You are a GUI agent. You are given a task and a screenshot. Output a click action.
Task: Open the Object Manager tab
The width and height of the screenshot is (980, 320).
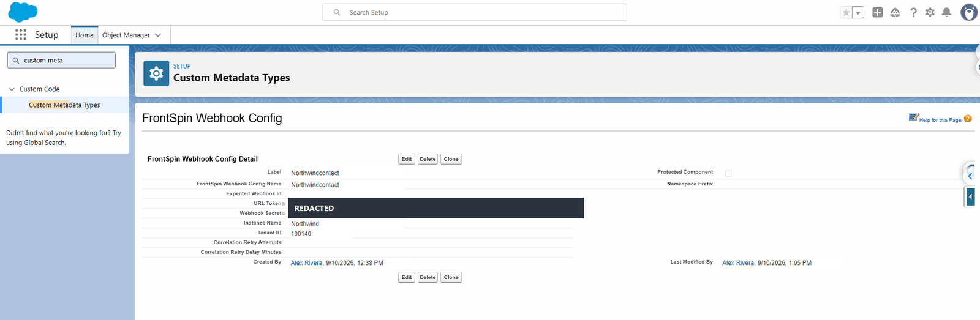click(126, 35)
